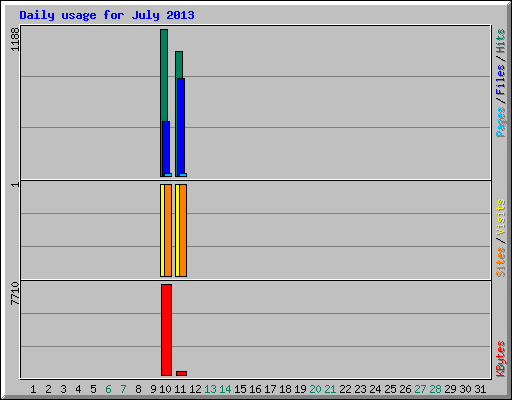This screenshot has height=400, width=512.
Task: Click the cyan 'Pages' legend label
Action: click(x=500, y=122)
